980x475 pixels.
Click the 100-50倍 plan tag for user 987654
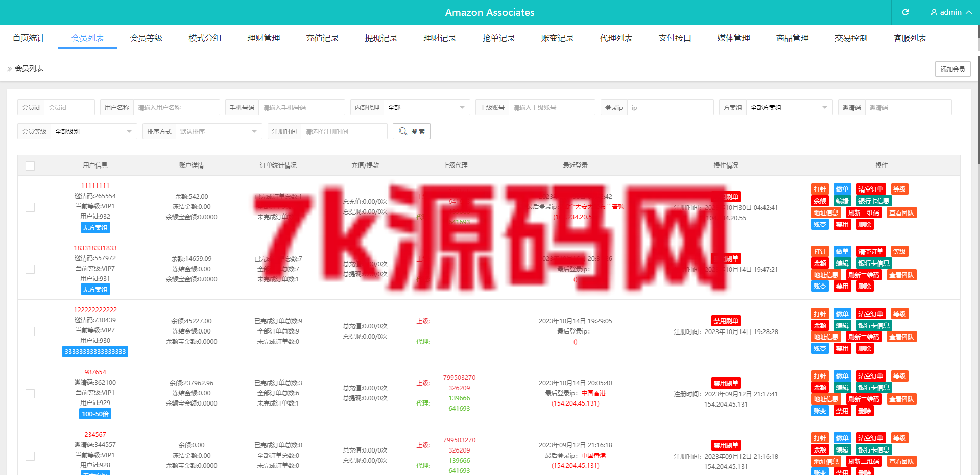tap(95, 414)
